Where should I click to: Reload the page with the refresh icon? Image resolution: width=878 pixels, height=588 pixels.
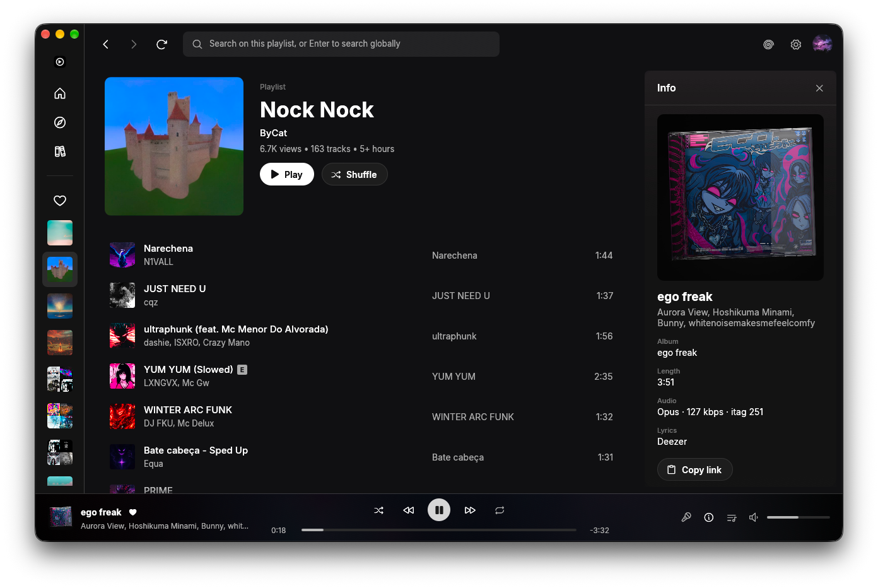point(162,44)
